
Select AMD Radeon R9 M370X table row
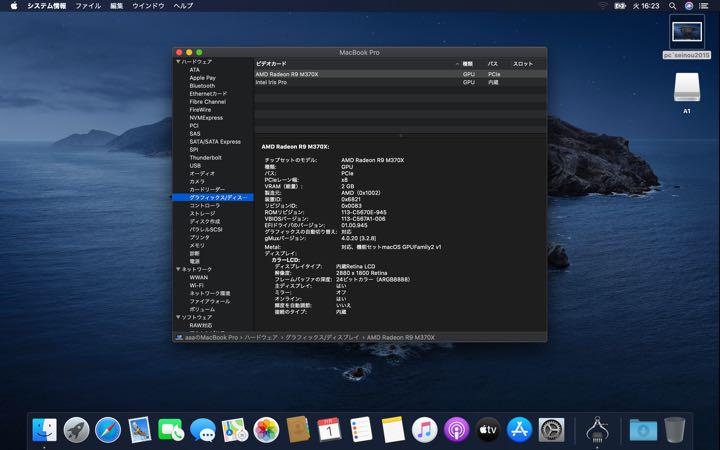(400, 74)
